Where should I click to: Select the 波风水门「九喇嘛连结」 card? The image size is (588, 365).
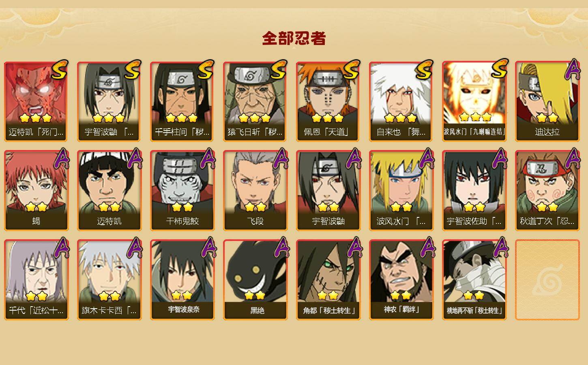(474, 101)
